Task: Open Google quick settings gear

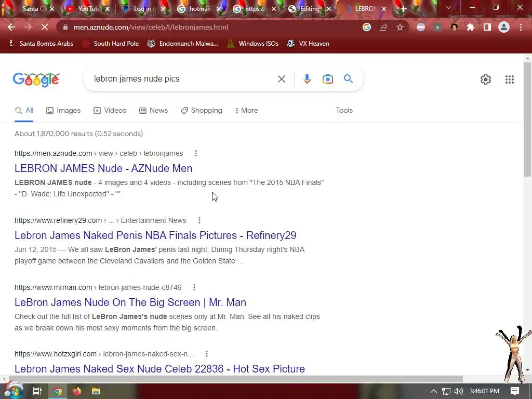Action: pos(486,79)
